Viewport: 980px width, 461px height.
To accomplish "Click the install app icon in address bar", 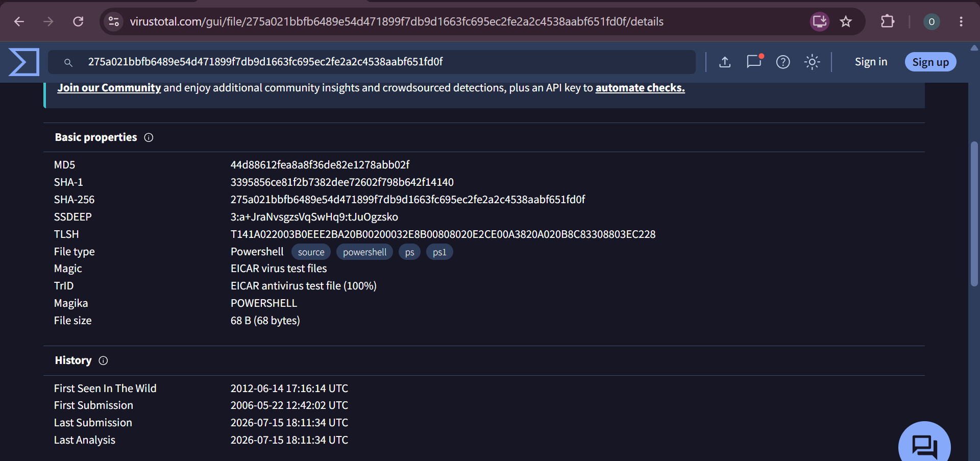I will pos(820,21).
